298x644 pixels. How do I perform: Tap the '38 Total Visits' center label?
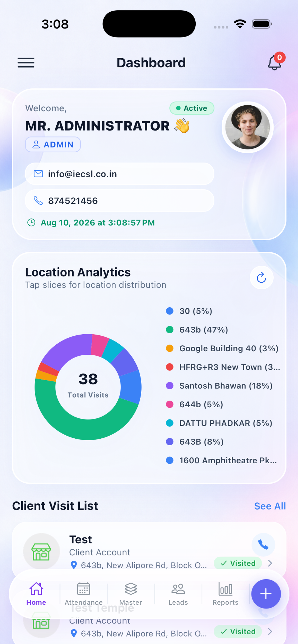[88, 385]
